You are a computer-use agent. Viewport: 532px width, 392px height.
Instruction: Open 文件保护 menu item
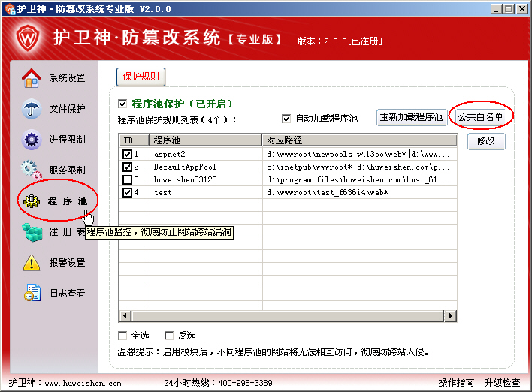(x=67, y=108)
